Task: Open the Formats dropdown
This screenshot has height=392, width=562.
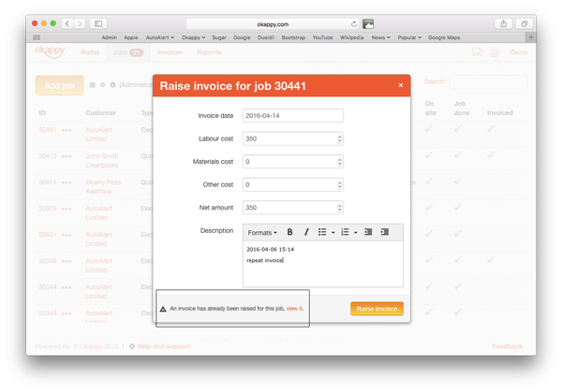Action: (262, 232)
